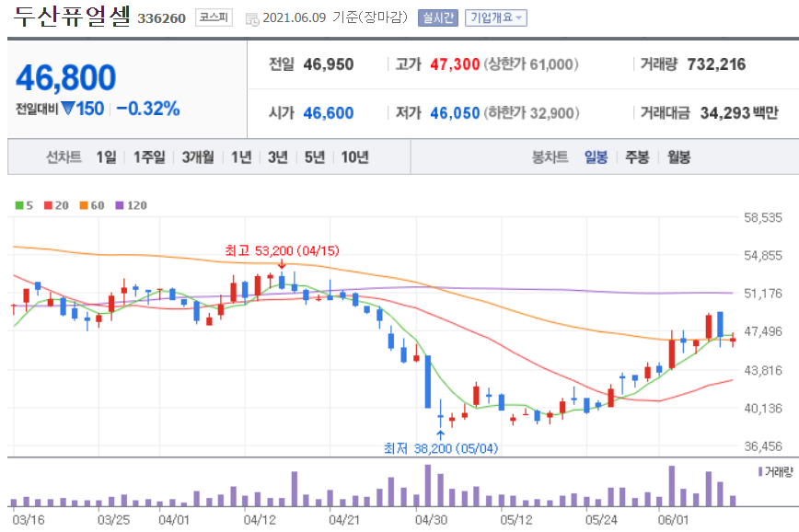Click the 2021.06.09 기준(장마감) date text
The image size is (799, 532).
click(335, 17)
